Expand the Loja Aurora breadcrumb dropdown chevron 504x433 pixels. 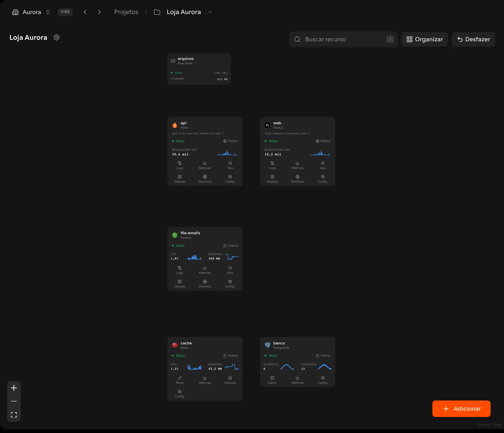(x=210, y=12)
